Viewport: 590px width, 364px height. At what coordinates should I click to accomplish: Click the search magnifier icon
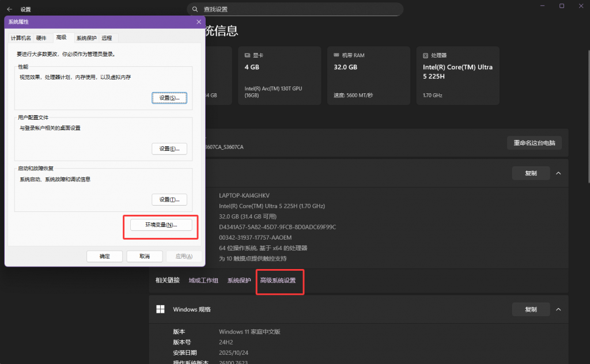(195, 9)
